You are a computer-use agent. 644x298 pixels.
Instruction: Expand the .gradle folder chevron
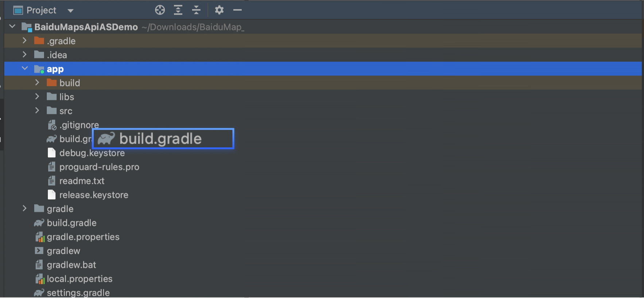(25, 41)
